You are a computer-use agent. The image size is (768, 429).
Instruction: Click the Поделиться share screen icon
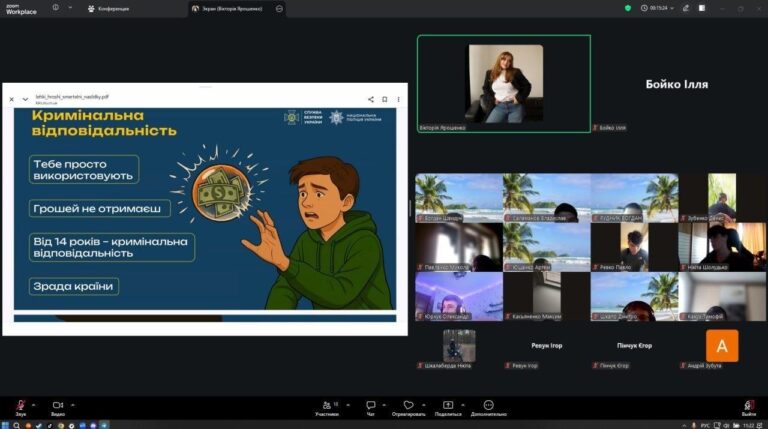[447, 406]
